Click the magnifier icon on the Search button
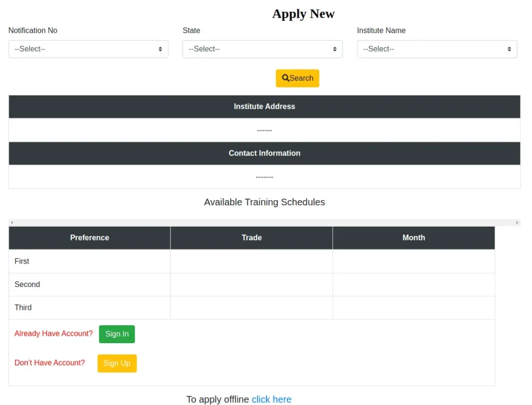 pos(285,79)
